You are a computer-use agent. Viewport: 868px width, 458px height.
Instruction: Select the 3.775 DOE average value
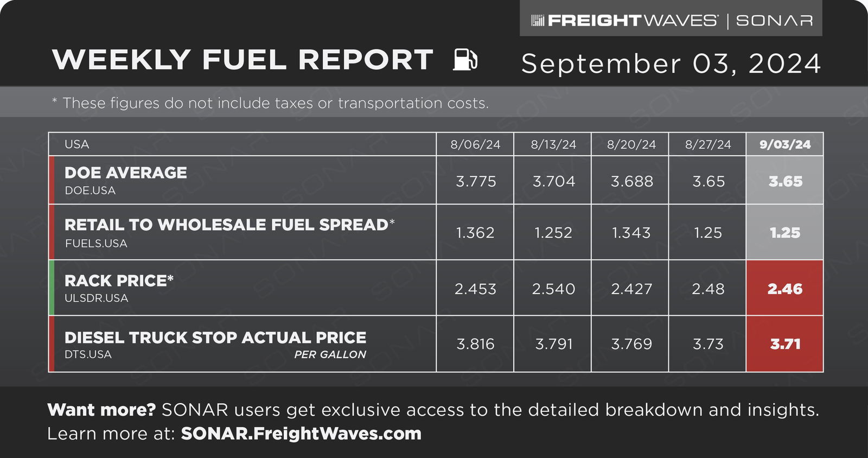pyautogui.click(x=476, y=181)
